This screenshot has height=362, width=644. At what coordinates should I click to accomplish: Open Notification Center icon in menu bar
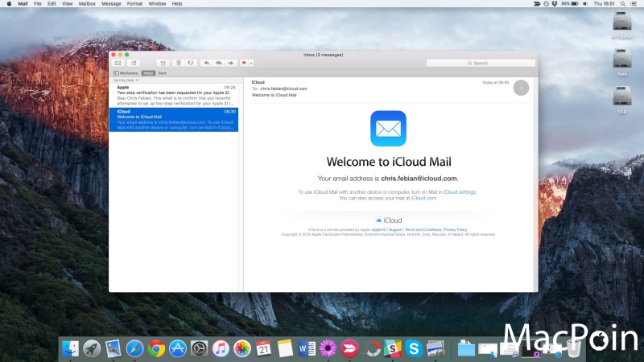click(x=634, y=4)
